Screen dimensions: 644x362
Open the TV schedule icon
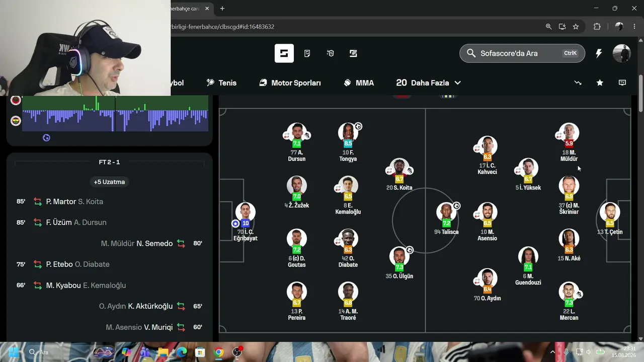pos(622,83)
